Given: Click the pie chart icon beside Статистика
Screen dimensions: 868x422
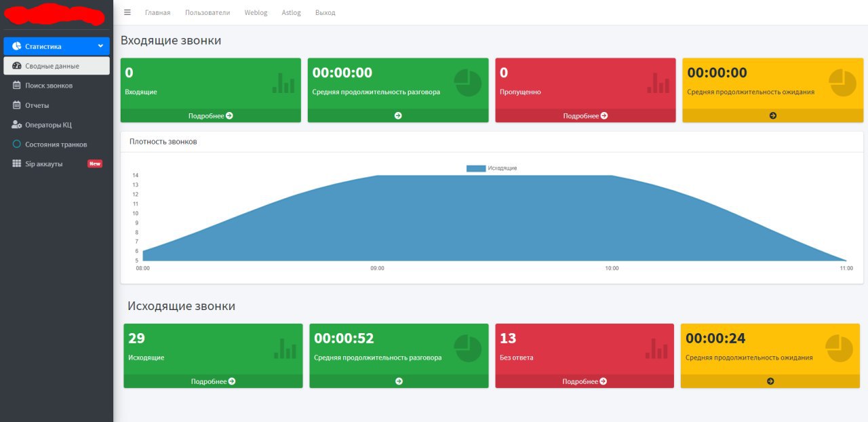Looking at the screenshot, I should pos(17,46).
